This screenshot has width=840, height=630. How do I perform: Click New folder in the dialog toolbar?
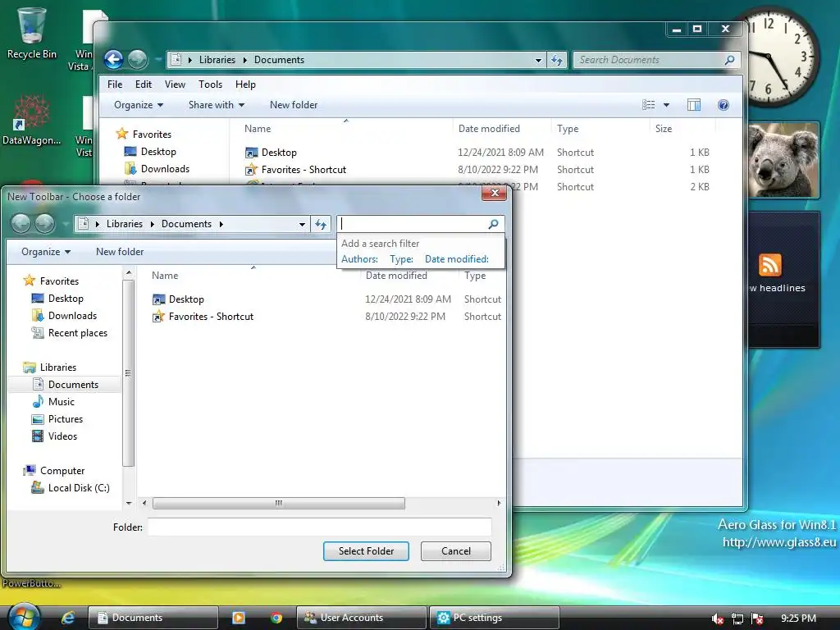120,252
